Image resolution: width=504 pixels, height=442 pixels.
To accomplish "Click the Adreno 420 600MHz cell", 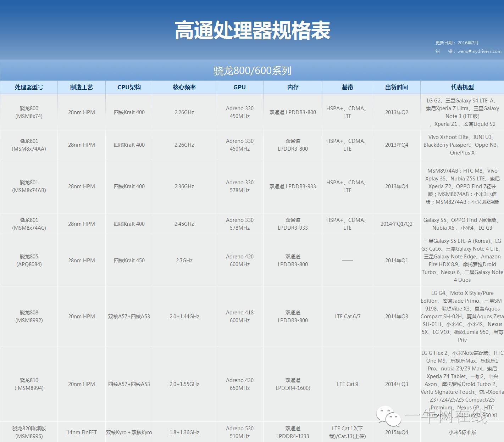I will [x=240, y=261].
